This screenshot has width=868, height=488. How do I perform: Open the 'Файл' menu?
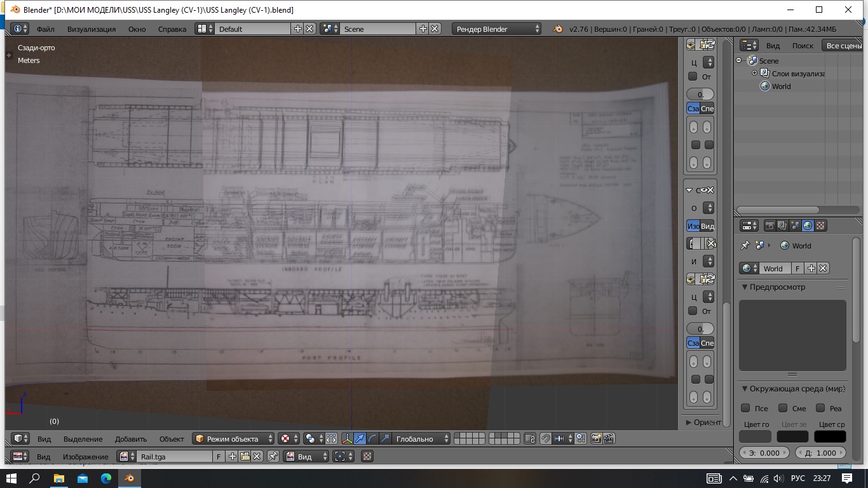tap(45, 29)
